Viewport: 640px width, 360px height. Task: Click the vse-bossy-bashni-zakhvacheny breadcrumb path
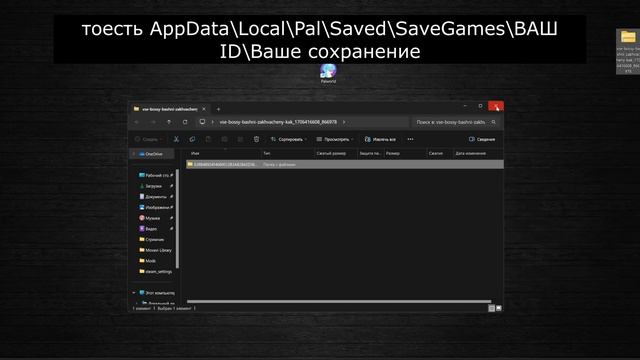(278, 122)
